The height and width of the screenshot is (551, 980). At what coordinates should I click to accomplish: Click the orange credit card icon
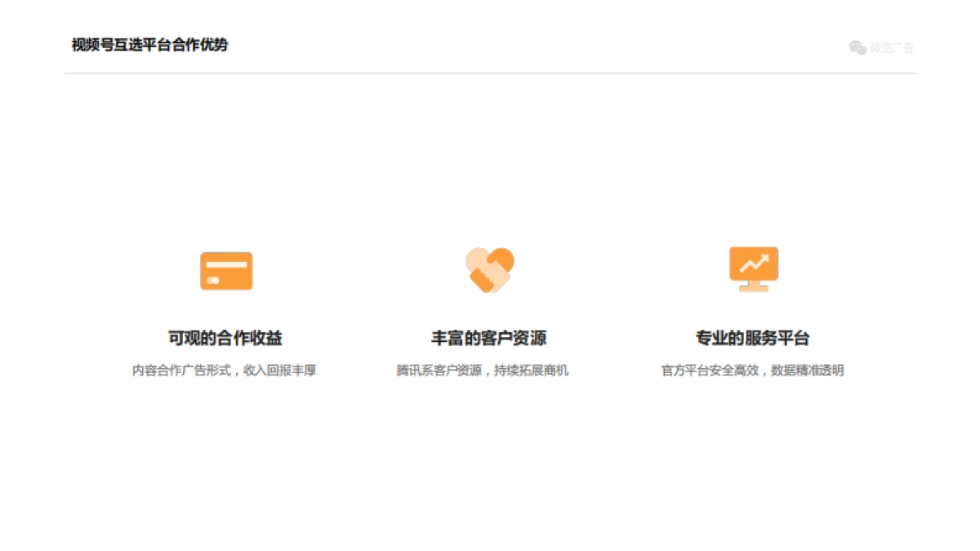226,271
